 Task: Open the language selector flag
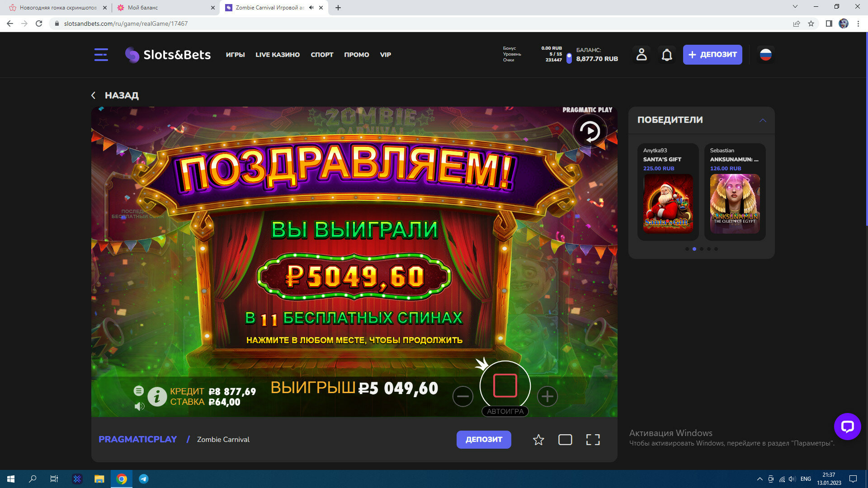765,55
